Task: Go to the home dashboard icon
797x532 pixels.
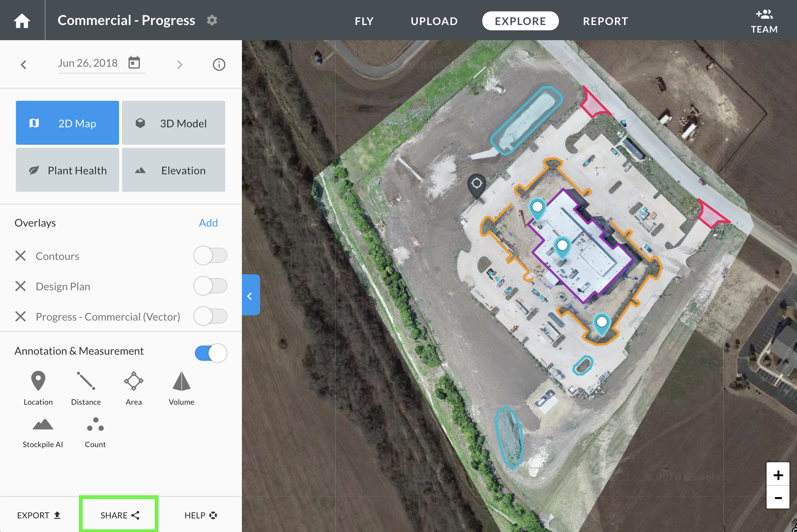Action: click(22, 20)
